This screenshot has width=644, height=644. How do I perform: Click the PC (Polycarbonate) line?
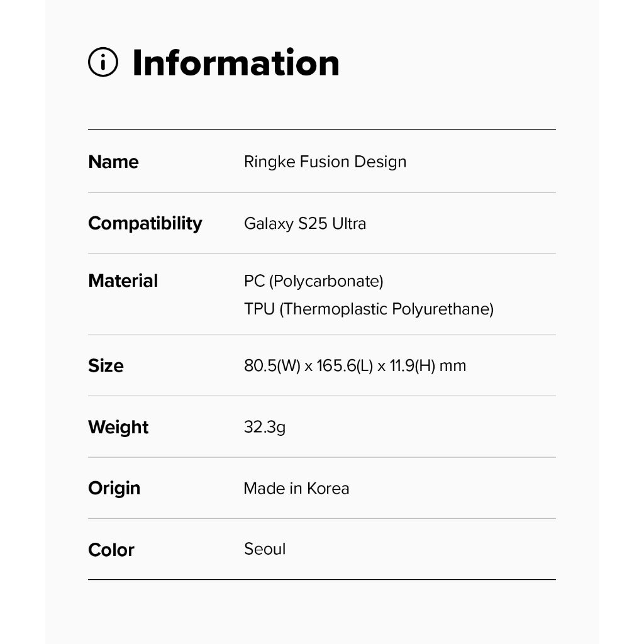[x=313, y=281]
